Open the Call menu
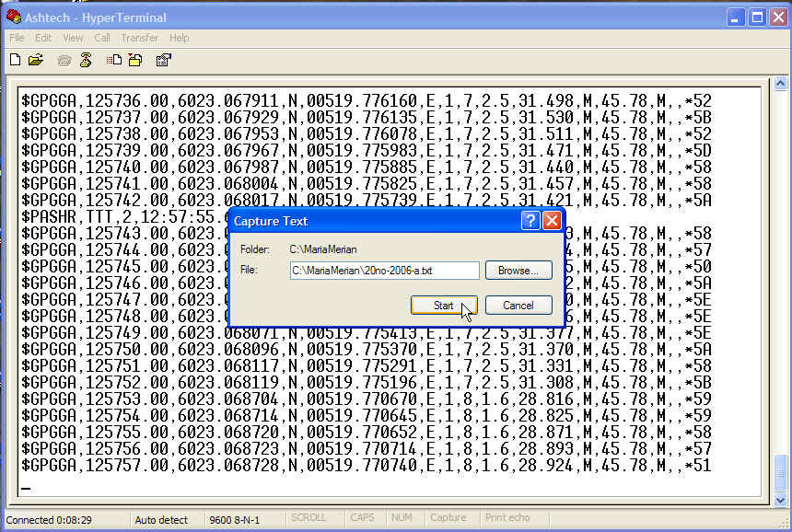Viewport: 792px width, 532px height. [x=101, y=38]
